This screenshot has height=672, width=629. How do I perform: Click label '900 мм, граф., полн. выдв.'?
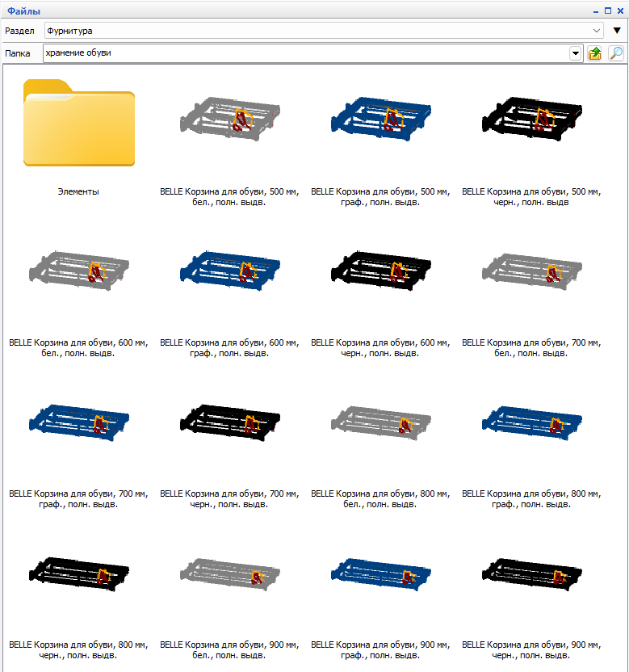(x=380, y=650)
